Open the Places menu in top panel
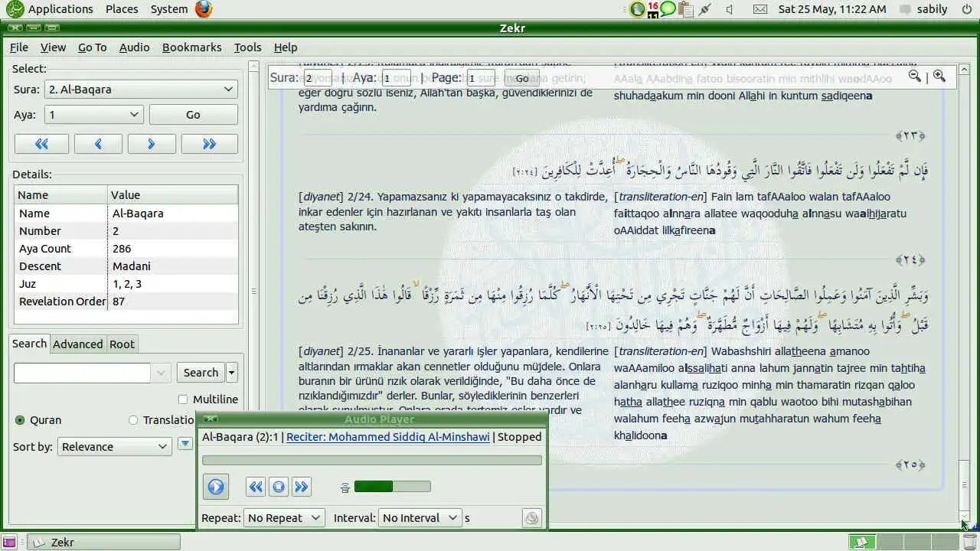 pos(122,9)
